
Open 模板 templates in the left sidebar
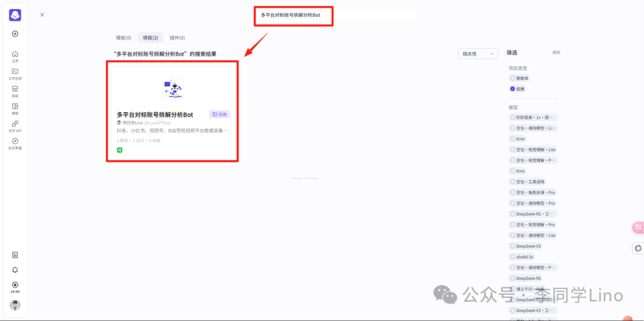[15, 109]
